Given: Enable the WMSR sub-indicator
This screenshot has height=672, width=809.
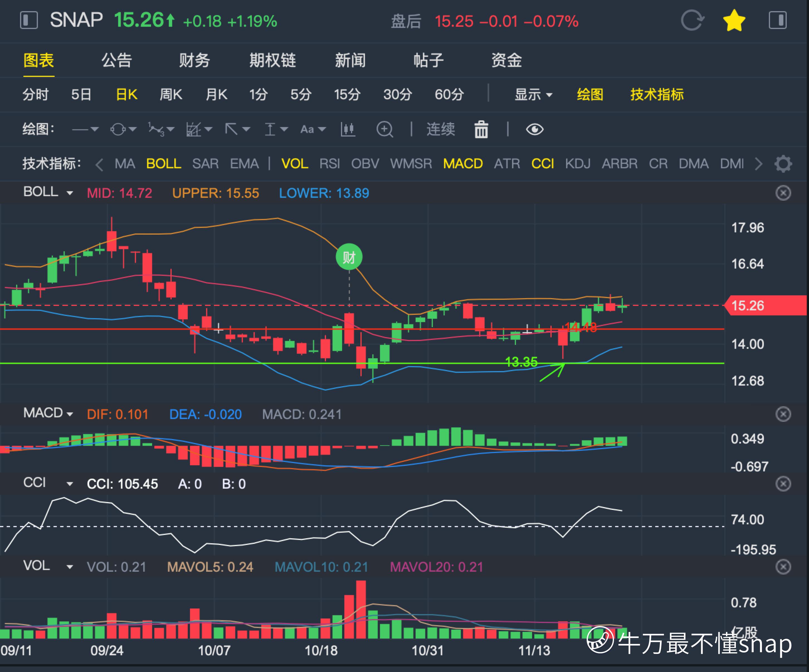Looking at the screenshot, I should pos(411,164).
